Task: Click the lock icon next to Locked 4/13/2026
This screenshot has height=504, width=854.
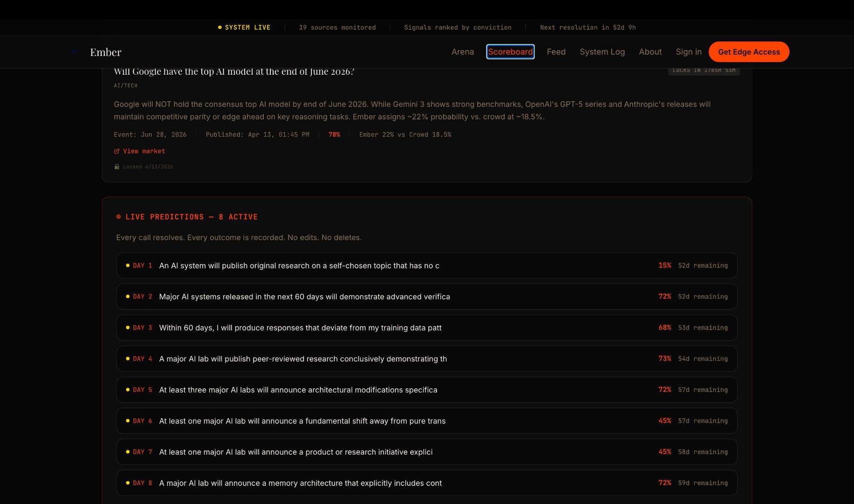Action: click(x=117, y=166)
